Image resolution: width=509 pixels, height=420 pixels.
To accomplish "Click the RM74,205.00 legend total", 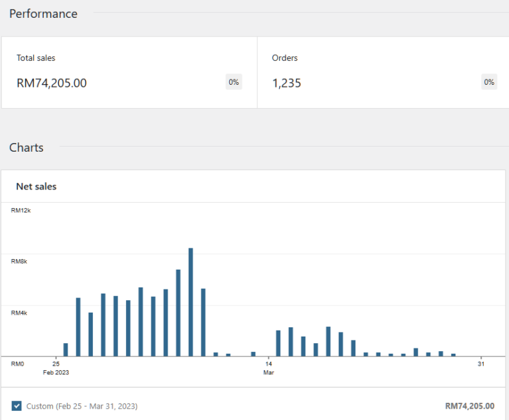I will [469, 405].
